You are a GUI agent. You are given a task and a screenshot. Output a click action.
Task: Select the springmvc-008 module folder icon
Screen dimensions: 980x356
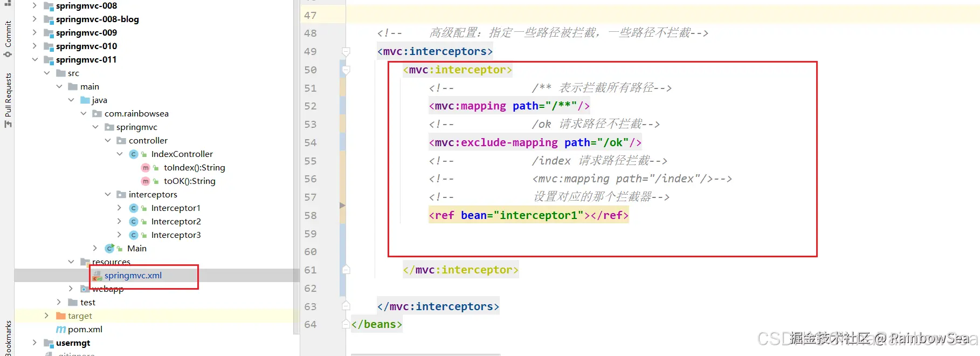49,6
